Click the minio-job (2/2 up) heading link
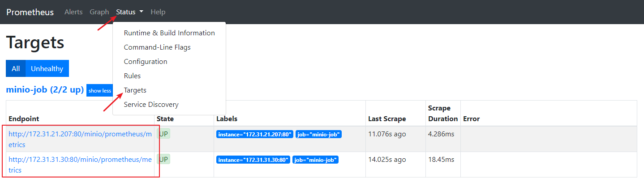This screenshot has width=644, height=190. click(x=45, y=90)
